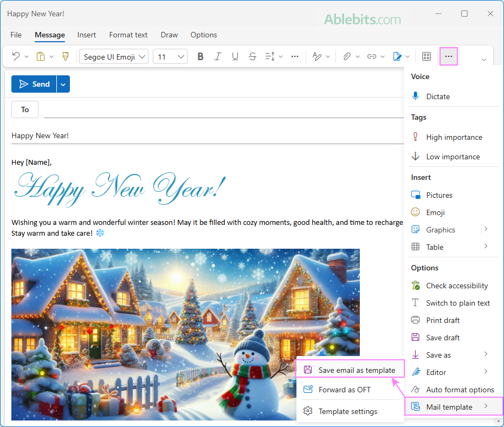The height and width of the screenshot is (427, 504).
Task: Click the Insert link icon
Action: (x=372, y=56)
